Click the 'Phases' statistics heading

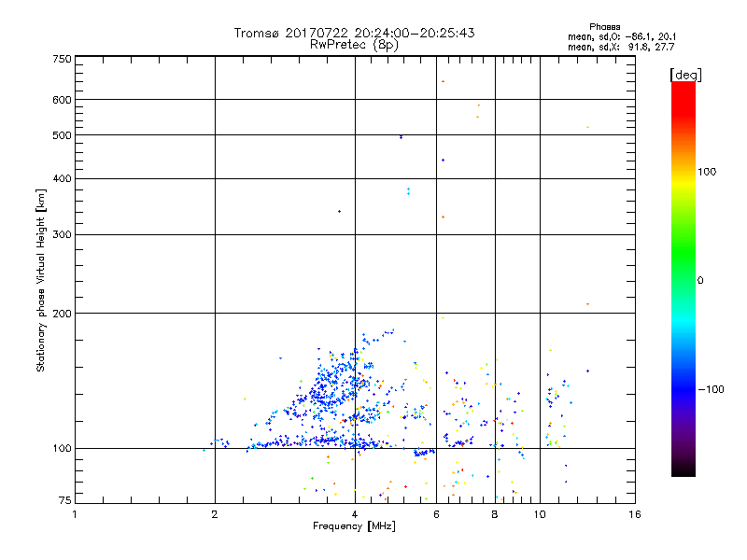tap(604, 27)
